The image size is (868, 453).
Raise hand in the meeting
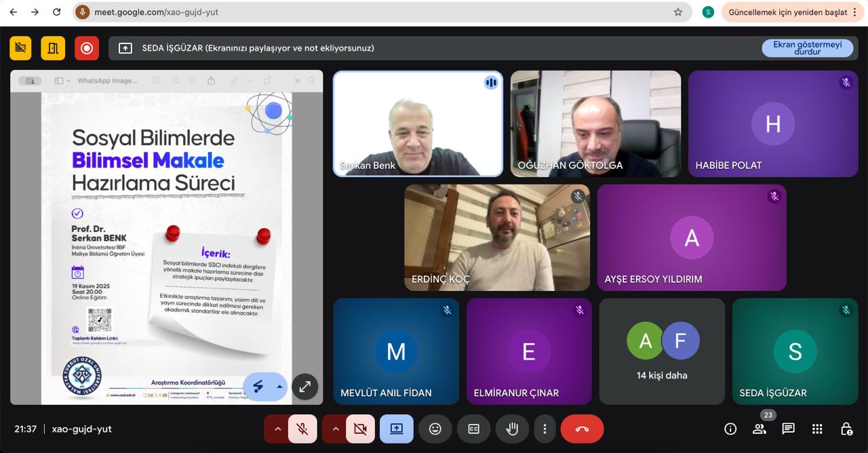click(x=512, y=429)
